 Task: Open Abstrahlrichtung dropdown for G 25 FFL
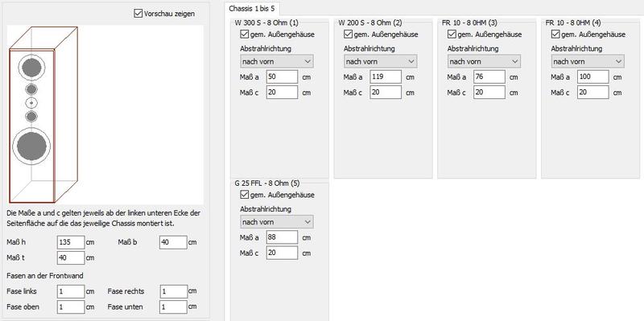(277, 222)
